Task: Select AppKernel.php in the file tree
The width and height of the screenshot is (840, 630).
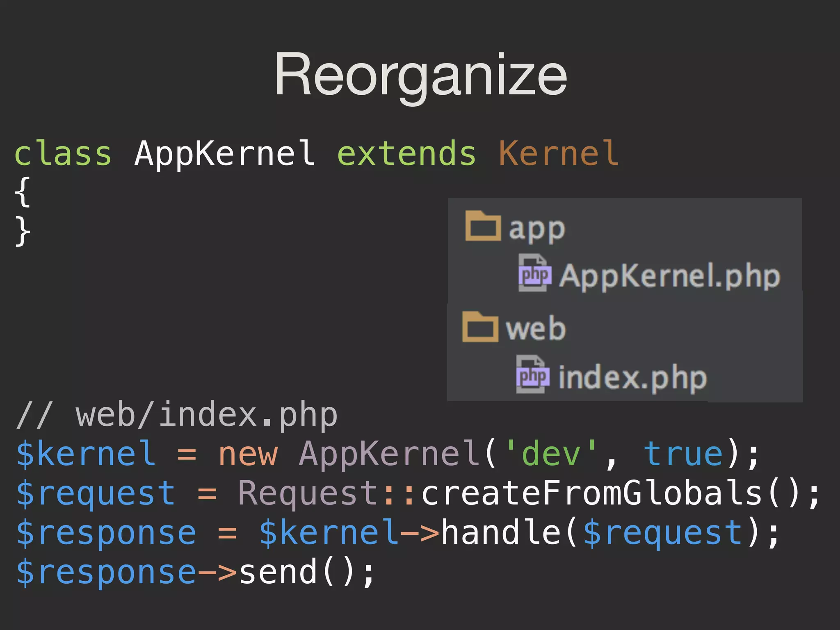Action: [x=669, y=277]
